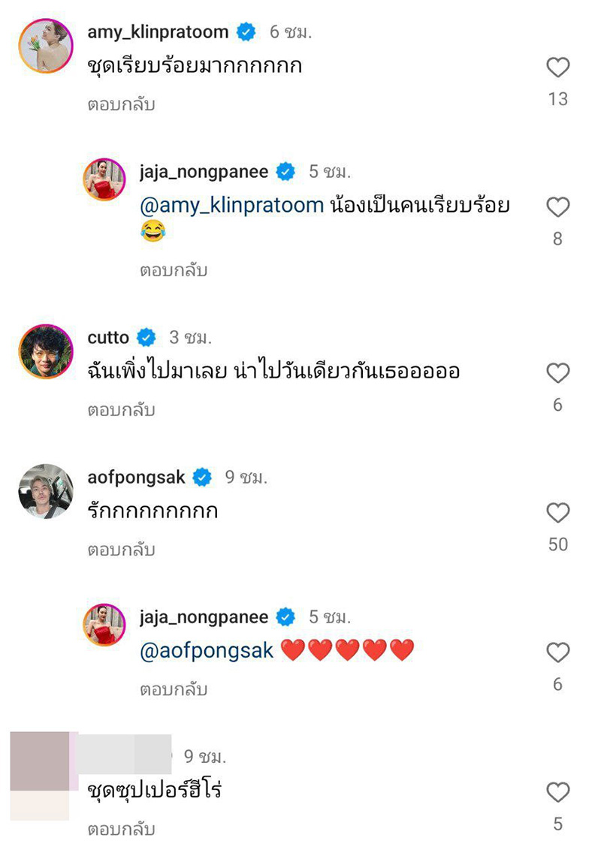601x868 pixels.
Task: Tap the heart on the superhero outfit comment
Action: 558,791
